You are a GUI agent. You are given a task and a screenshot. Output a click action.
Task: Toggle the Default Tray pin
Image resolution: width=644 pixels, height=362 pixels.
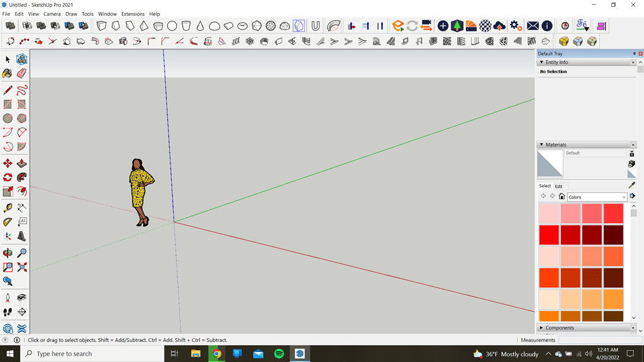[x=635, y=53]
